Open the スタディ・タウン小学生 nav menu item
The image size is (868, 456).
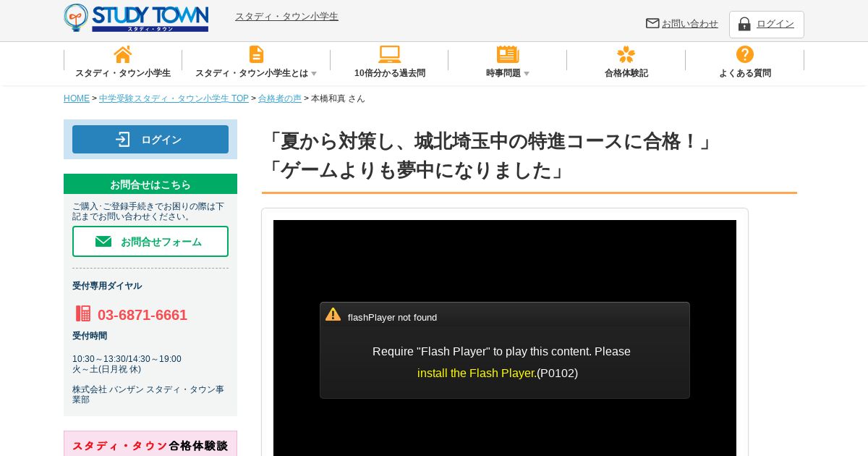(123, 73)
